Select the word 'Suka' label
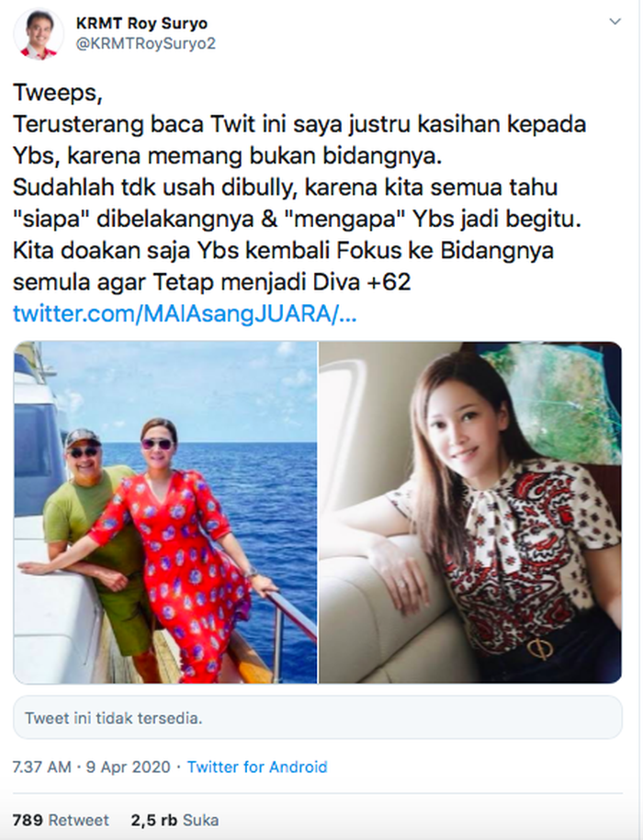The image size is (643, 840). pyautogui.click(x=201, y=820)
